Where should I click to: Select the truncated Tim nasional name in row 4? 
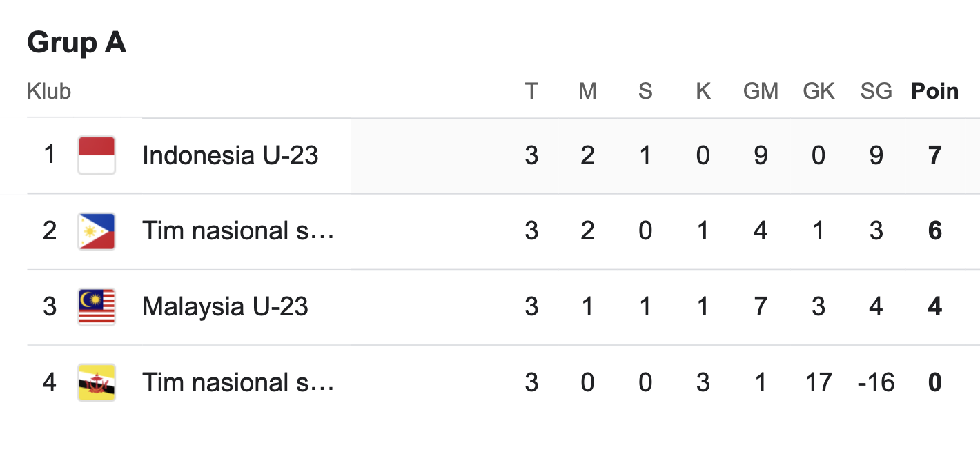point(238,382)
